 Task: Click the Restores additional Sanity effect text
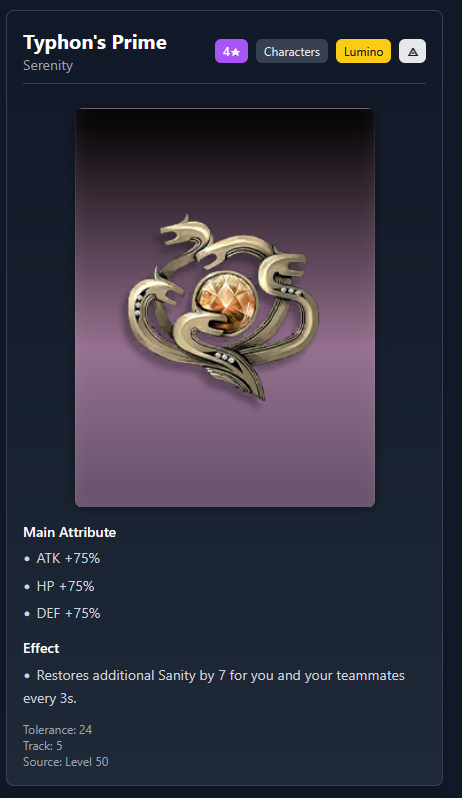214,687
